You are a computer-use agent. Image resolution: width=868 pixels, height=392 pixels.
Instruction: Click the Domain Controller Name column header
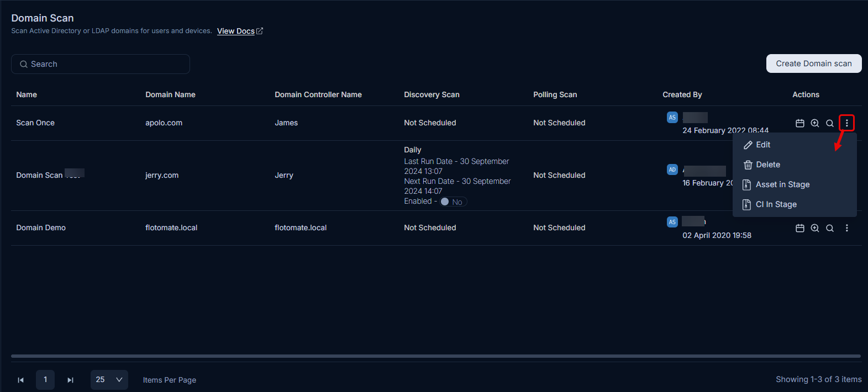tap(318, 94)
